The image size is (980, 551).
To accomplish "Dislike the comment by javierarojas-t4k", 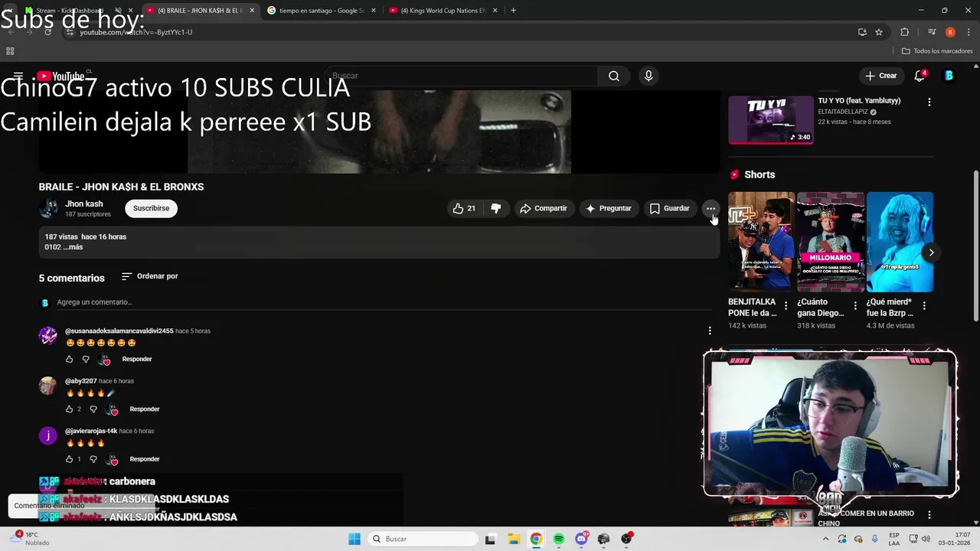I will tap(93, 459).
